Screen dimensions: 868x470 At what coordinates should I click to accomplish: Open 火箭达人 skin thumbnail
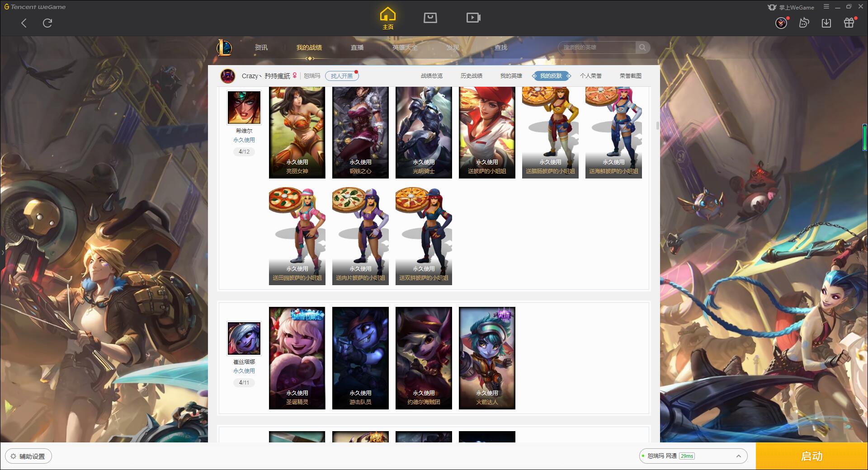[x=487, y=358]
